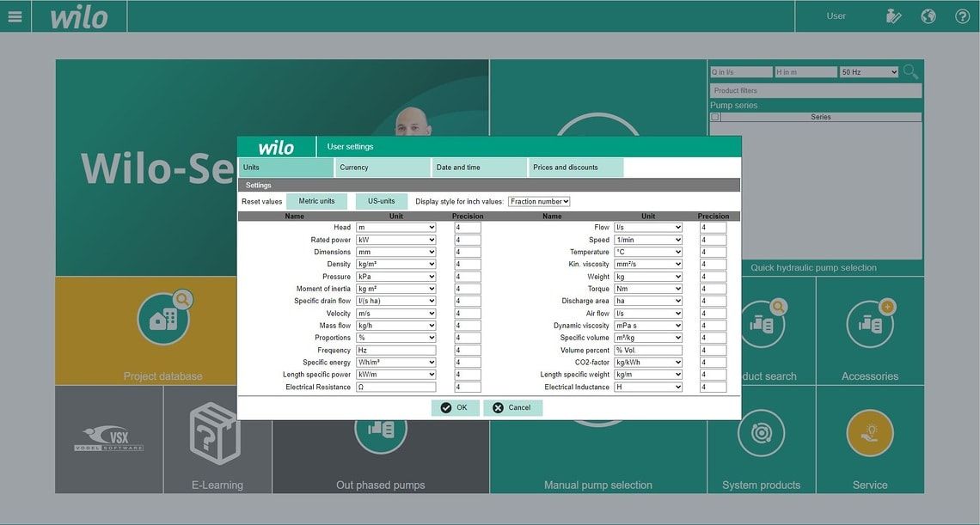Expand the Flow unit dropdown
Image resolution: width=980 pixels, height=525 pixels.
648,228
